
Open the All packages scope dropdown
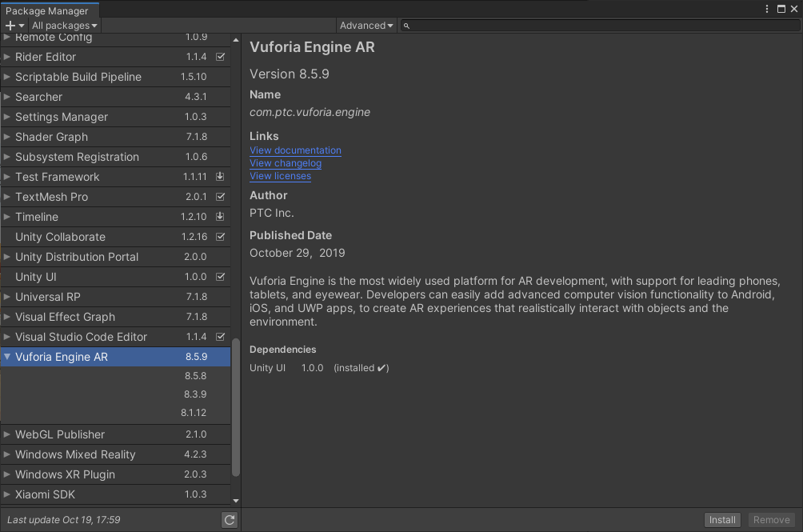(x=64, y=26)
